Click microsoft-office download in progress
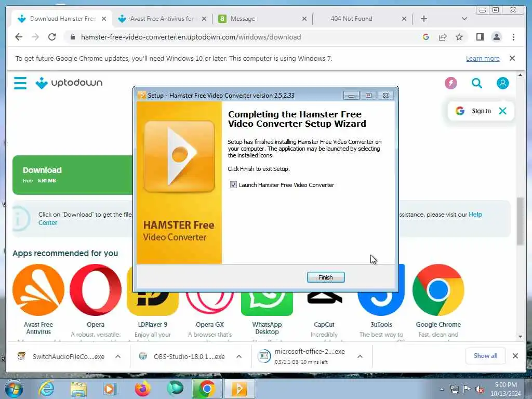The width and height of the screenshot is (532, 399). [302, 356]
